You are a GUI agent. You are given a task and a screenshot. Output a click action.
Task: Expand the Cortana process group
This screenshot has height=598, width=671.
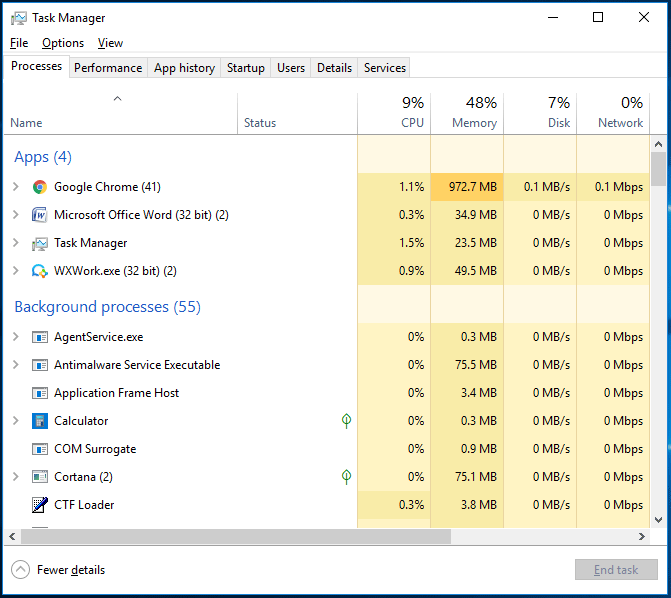(16, 476)
